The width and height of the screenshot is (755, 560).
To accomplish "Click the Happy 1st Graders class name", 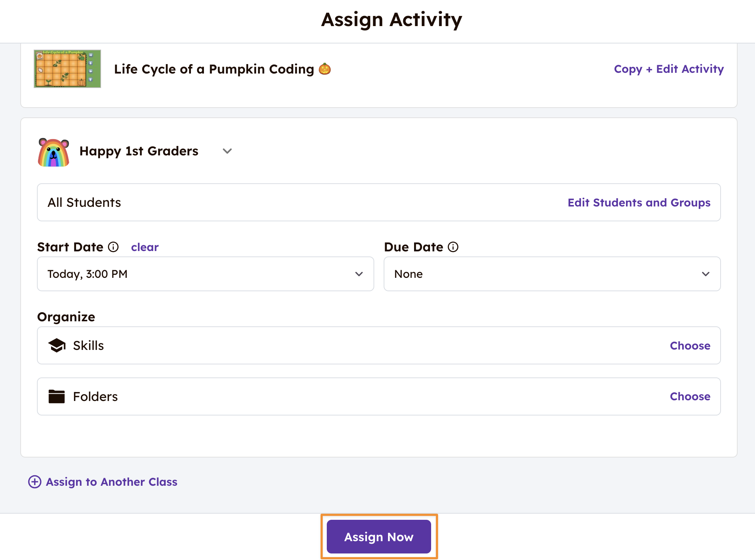I will click(x=139, y=151).
